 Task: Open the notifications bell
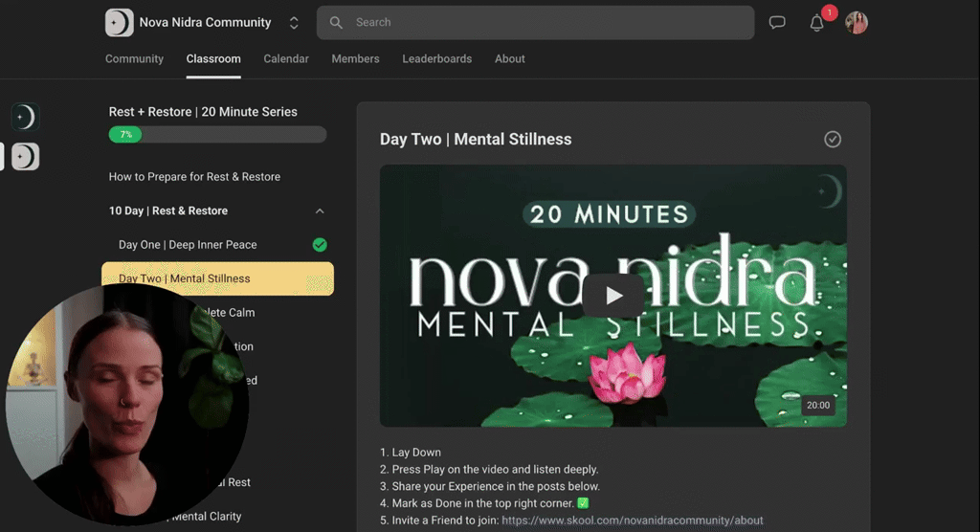(816, 23)
